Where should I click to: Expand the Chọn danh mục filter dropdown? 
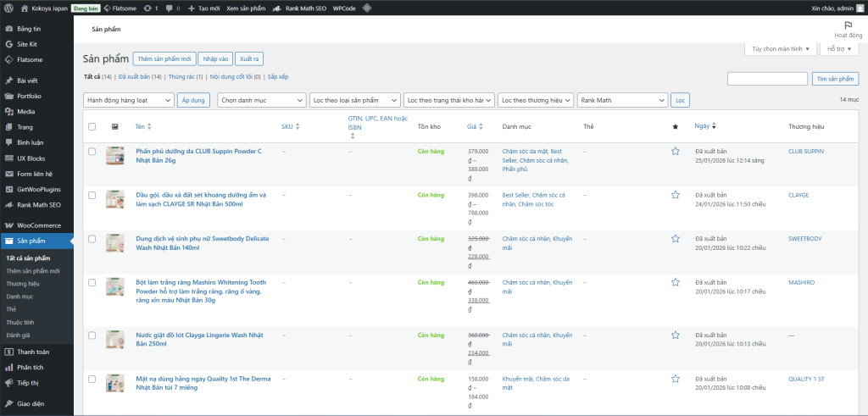point(261,100)
